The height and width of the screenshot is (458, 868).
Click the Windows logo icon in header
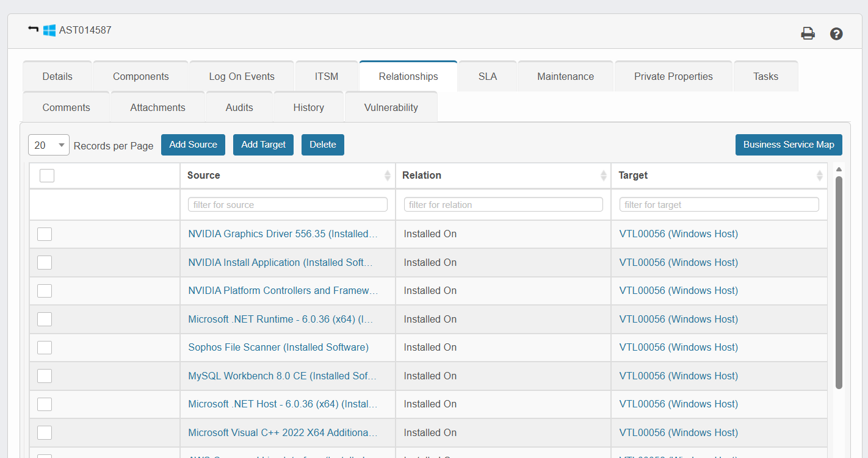[x=49, y=30]
